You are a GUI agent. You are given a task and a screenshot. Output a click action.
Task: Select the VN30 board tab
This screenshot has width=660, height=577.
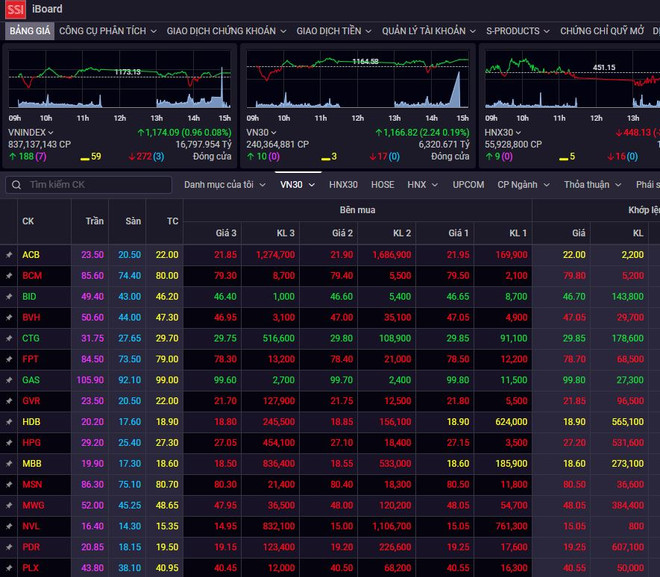[x=298, y=185]
